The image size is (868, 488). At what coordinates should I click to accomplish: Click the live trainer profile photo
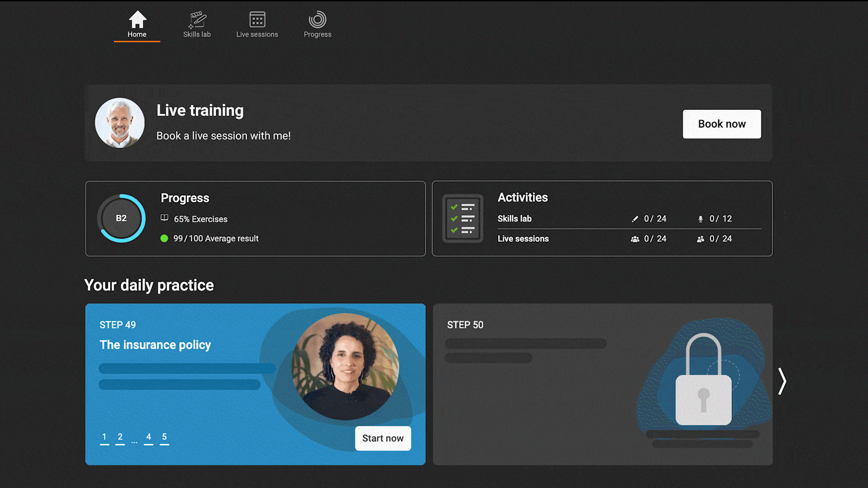point(120,123)
